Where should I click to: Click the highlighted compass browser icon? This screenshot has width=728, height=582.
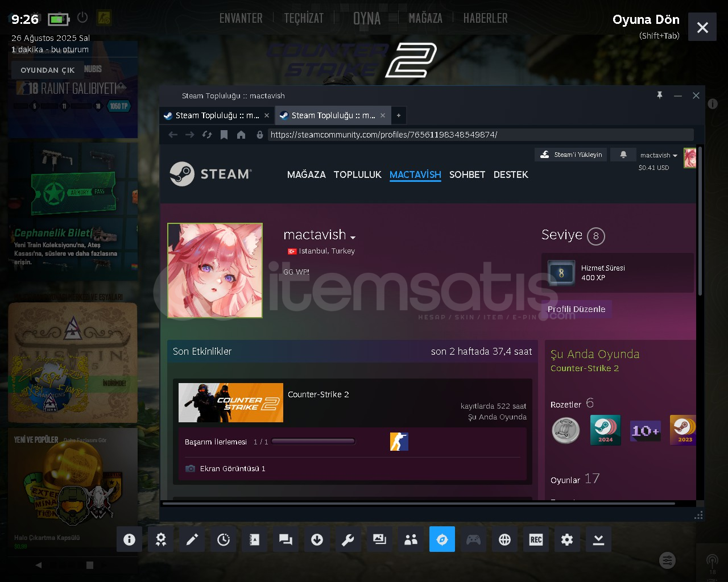(442, 539)
